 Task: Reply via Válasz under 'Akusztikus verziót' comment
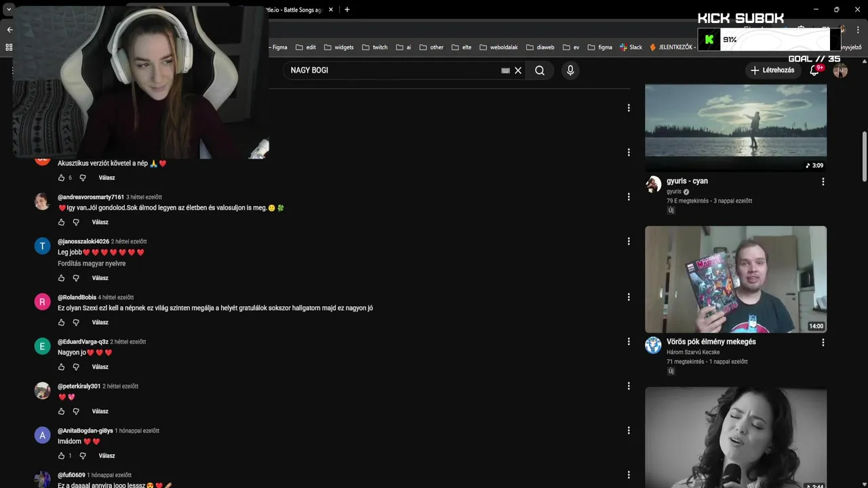[106, 178]
